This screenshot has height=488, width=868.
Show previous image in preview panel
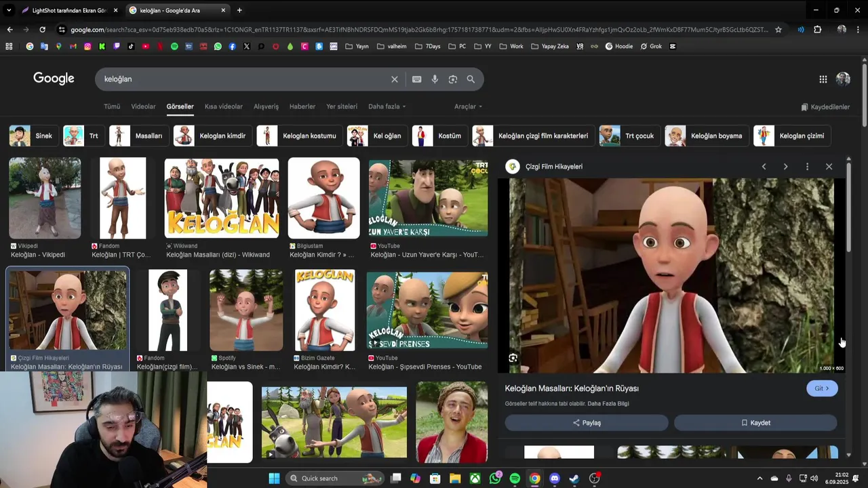tap(764, 167)
